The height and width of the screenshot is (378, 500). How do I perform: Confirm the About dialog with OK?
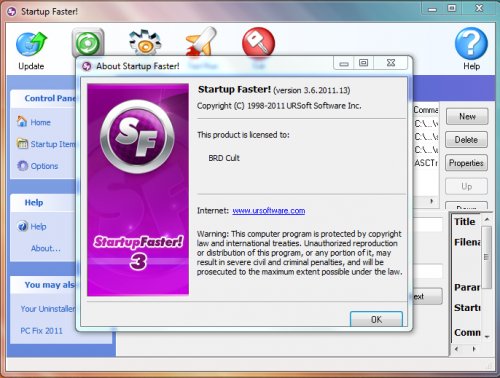(x=376, y=319)
